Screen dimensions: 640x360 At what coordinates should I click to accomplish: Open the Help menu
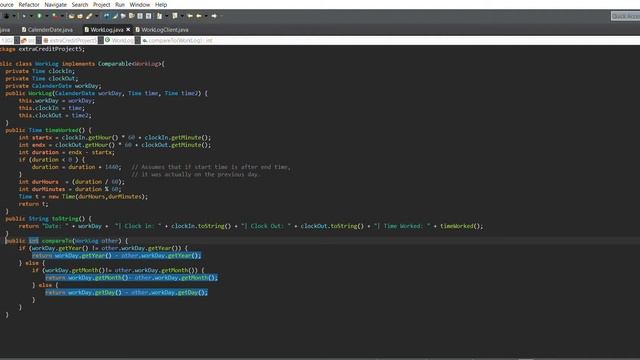pyautogui.click(x=161, y=4)
